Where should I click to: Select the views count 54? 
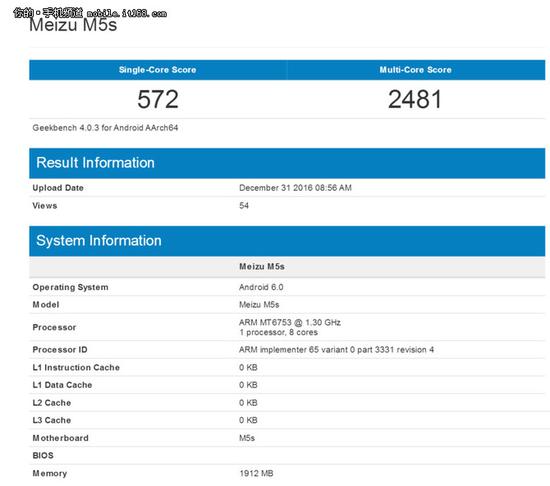(x=244, y=205)
